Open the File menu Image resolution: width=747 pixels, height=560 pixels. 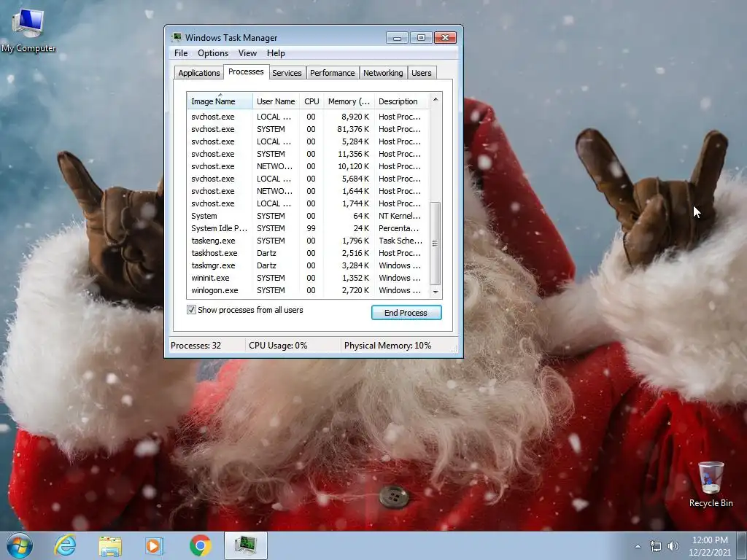coord(181,53)
